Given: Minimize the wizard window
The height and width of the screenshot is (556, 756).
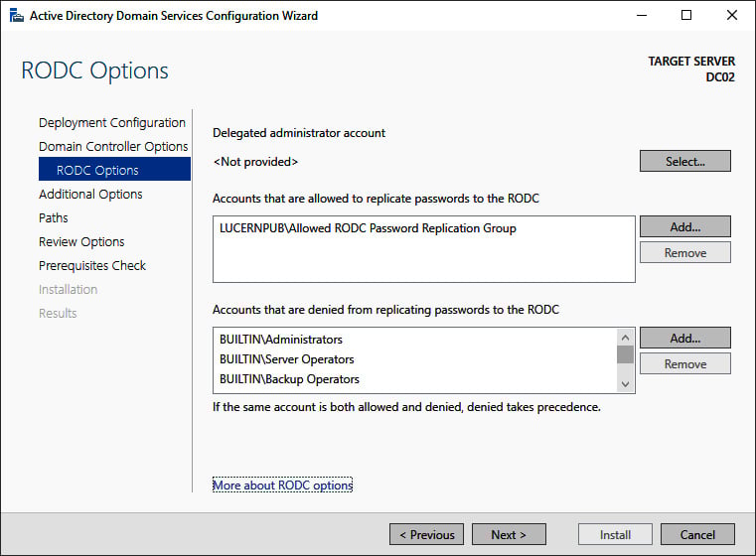Looking at the screenshot, I should point(641,16).
